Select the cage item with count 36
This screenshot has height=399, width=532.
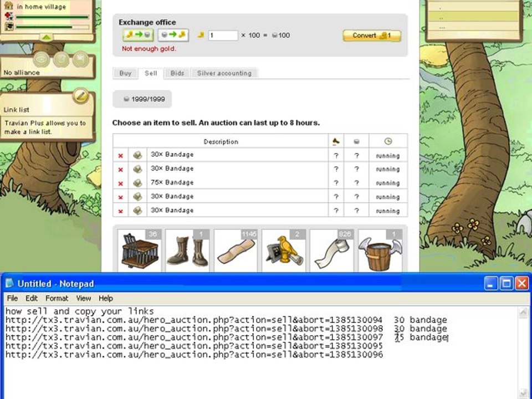140,250
